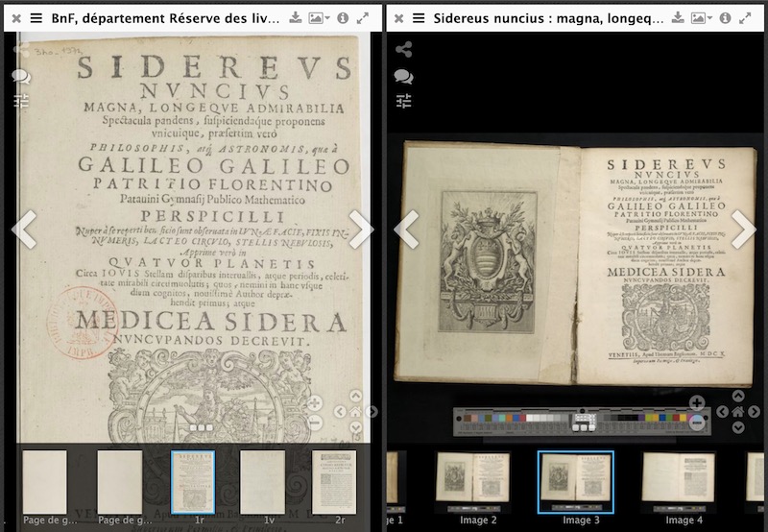Image resolution: width=768 pixels, height=532 pixels.
Task: Toggle fullscreen for Sidereus nuncius window
Action: pyautogui.click(x=745, y=18)
